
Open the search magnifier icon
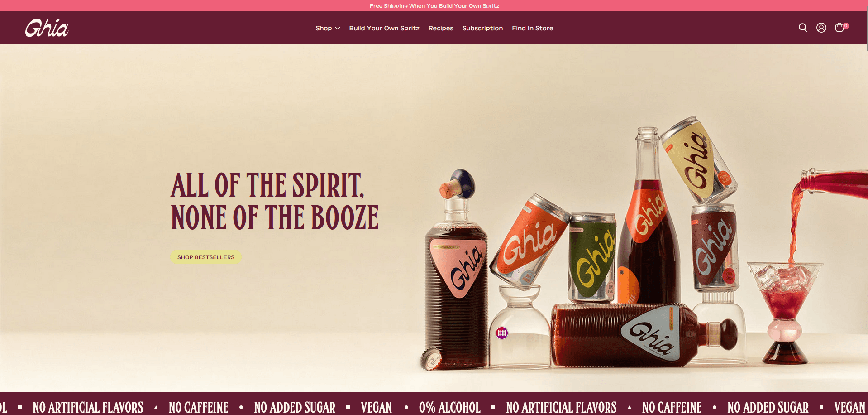[803, 28]
